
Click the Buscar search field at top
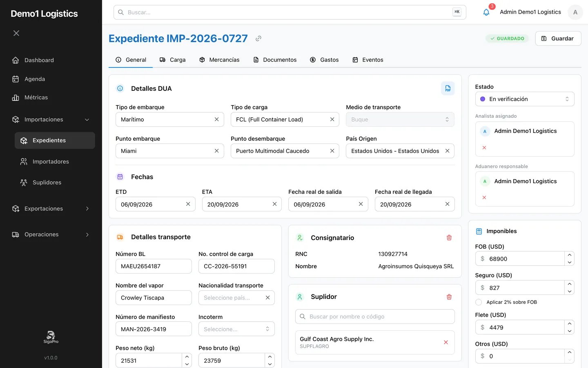(x=290, y=12)
